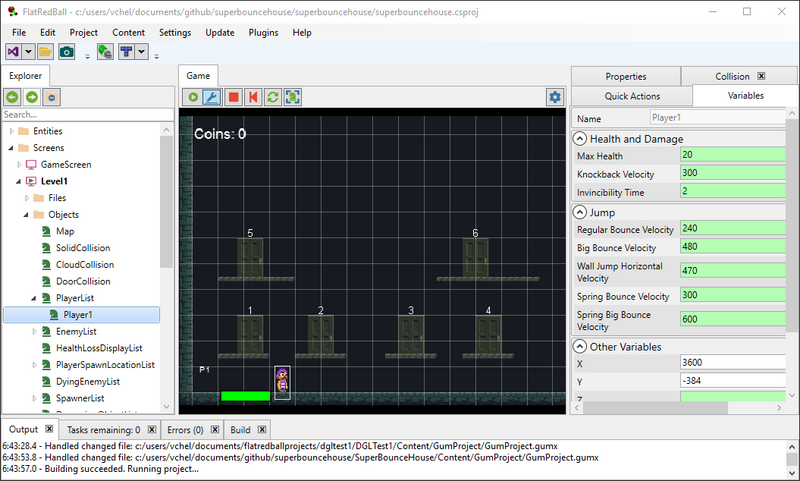The height and width of the screenshot is (481, 800).
Task: Collapse the Health and Damage section
Action: (x=580, y=139)
